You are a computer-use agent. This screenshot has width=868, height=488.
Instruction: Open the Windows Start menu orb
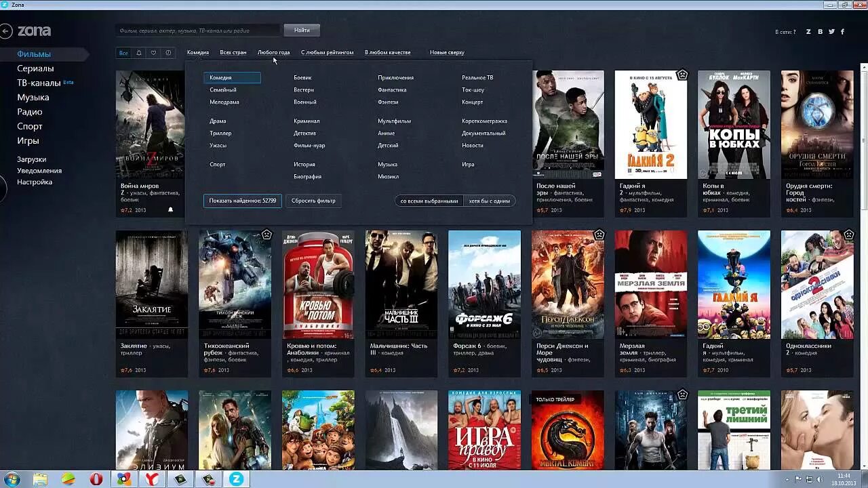point(12,479)
